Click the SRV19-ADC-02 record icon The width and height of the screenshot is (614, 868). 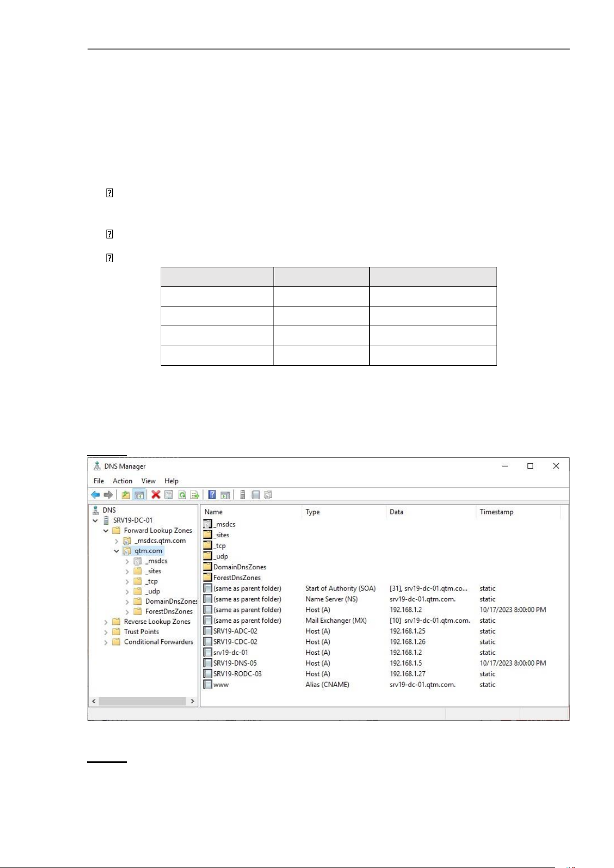click(x=208, y=631)
